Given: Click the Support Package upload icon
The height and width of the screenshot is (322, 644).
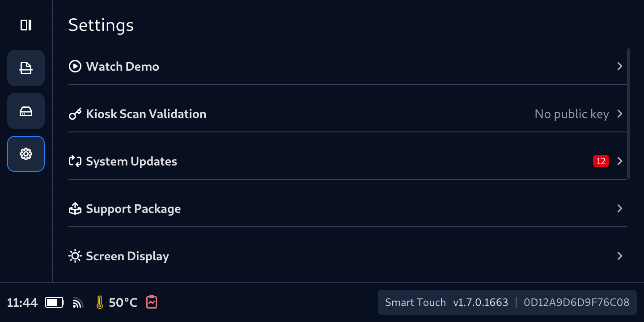Looking at the screenshot, I should [x=75, y=209].
